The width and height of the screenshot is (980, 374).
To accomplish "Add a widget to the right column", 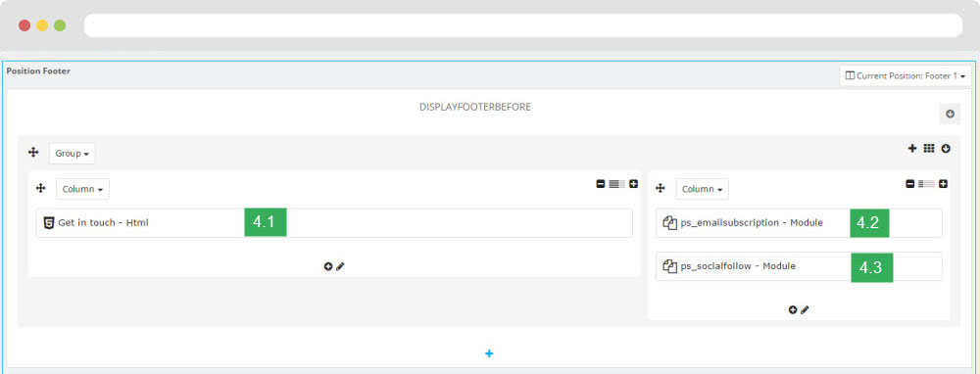I will pyautogui.click(x=793, y=309).
